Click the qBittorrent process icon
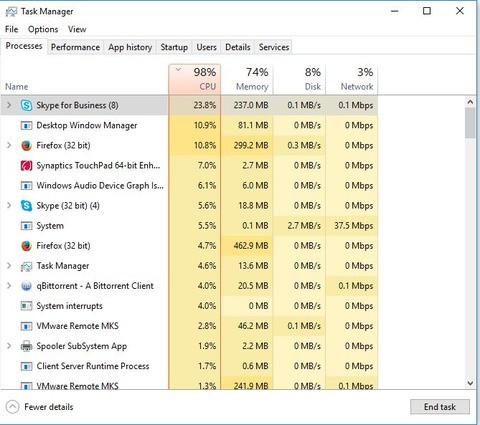Screen dimensions: 480x425 [26, 286]
